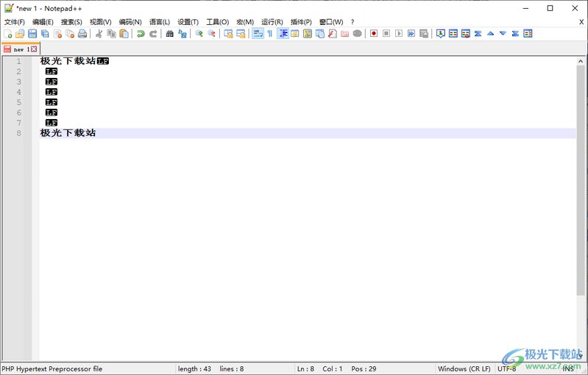This screenshot has height=375, width=588.
Task: Open the 语言(L) menu
Action: click(160, 22)
